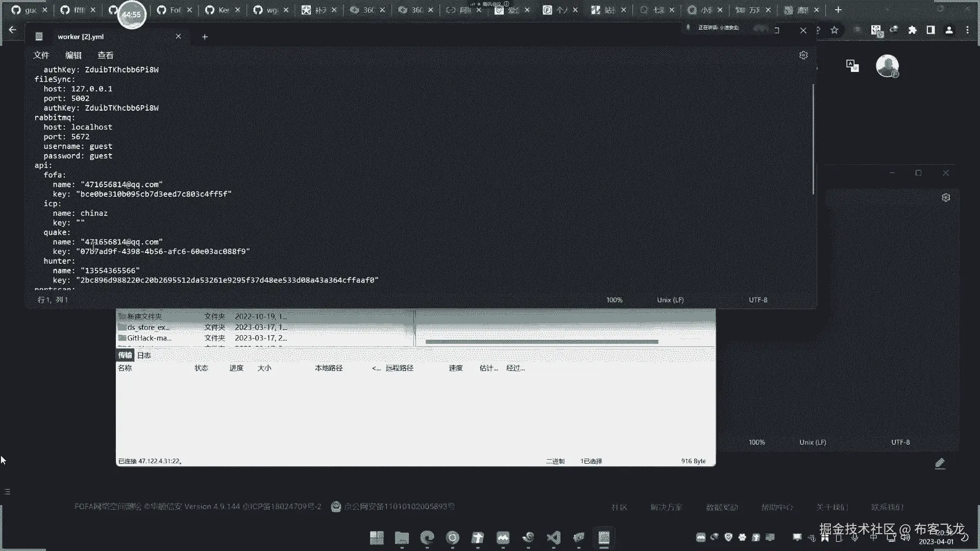980x551 pixels.
Task: Switch to the 日志 tab
Action: [144, 355]
